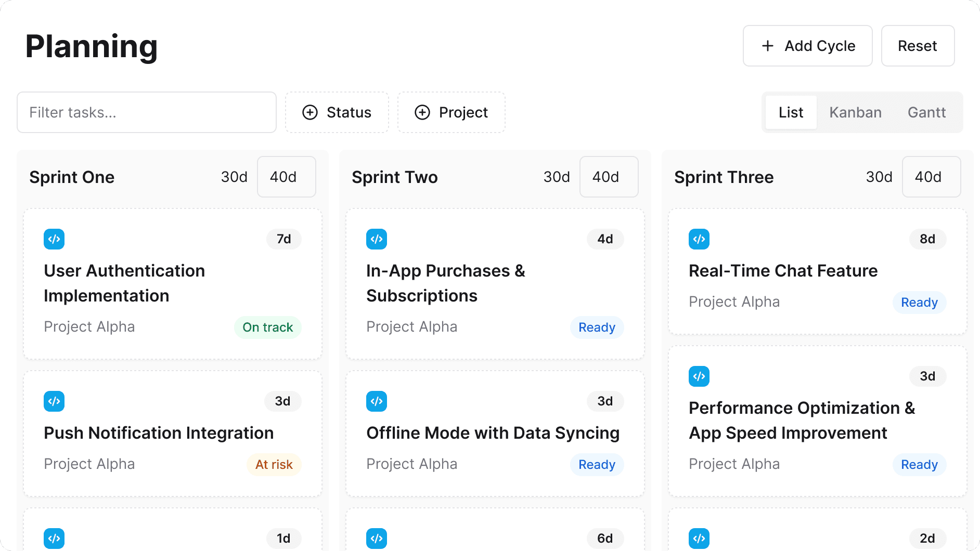Click the 8d estimate on Real-Time Chat card
The image size is (980, 551).
(928, 239)
